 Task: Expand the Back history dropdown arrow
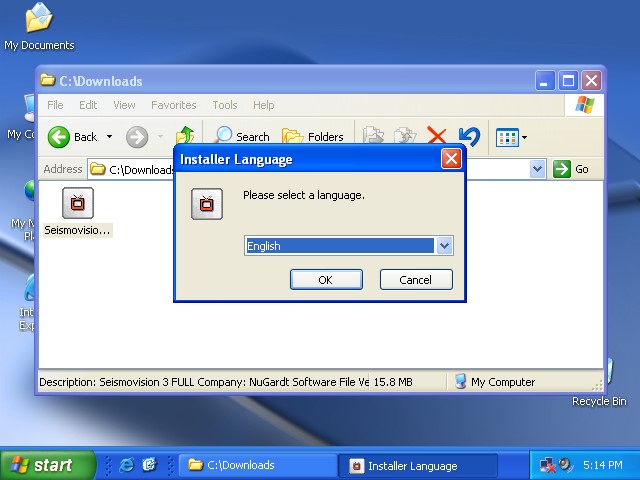[109, 137]
